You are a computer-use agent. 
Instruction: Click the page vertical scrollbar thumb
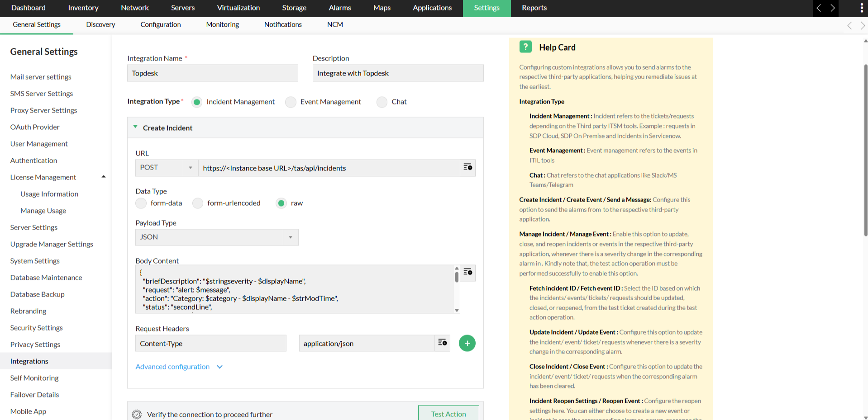(865, 149)
